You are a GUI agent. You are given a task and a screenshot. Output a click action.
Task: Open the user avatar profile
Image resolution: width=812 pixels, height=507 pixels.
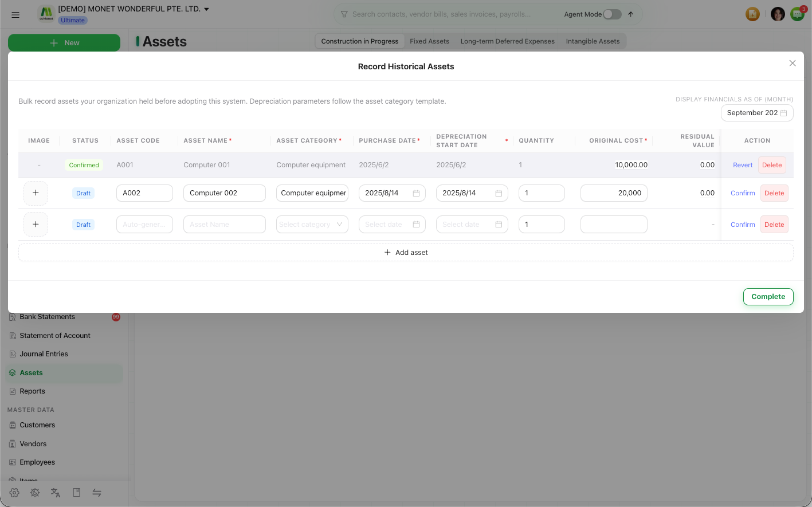(778, 14)
